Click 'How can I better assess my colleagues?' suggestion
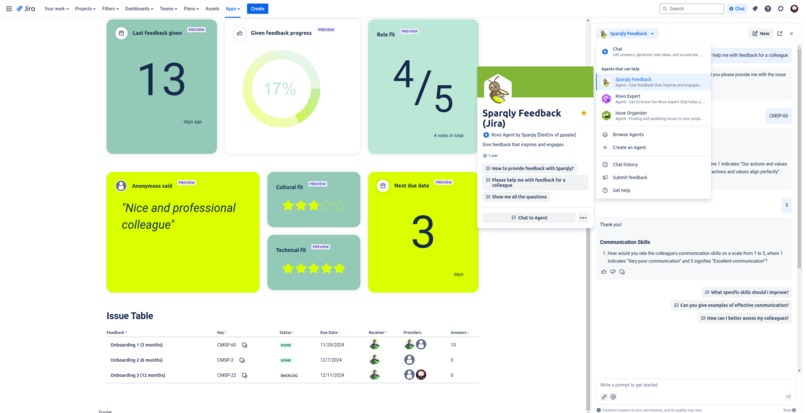 pyautogui.click(x=744, y=318)
